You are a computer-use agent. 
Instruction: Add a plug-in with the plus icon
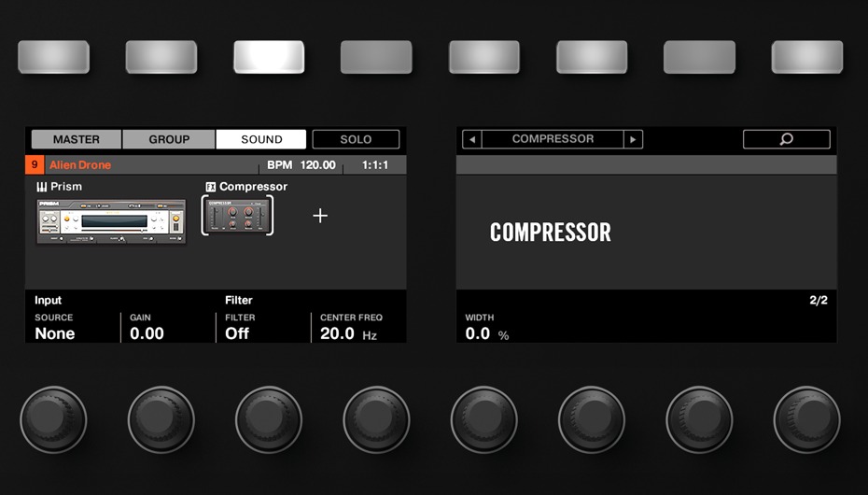point(320,216)
